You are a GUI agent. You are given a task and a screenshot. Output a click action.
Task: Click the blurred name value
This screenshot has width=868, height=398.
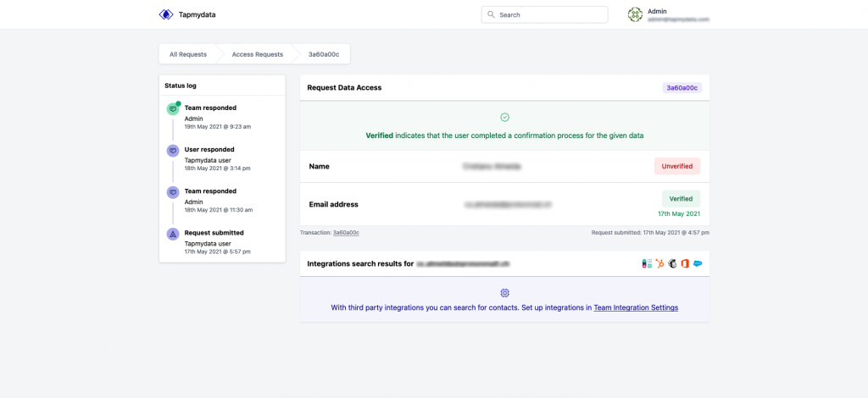coord(492,166)
